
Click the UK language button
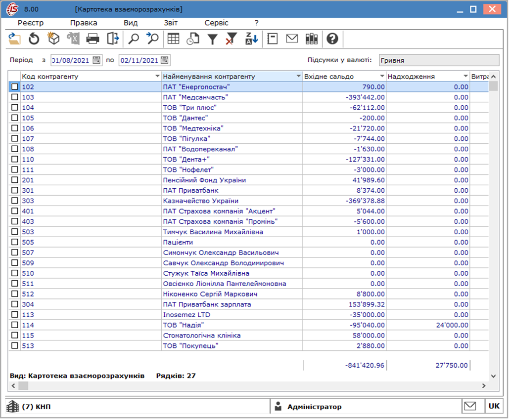[x=494, y=406]
